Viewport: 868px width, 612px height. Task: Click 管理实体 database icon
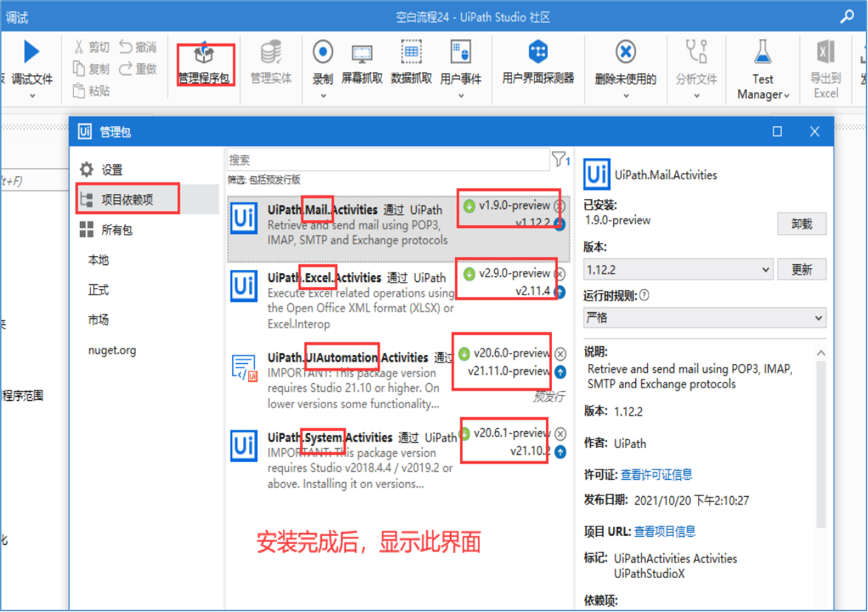click(x=270, y=52)
